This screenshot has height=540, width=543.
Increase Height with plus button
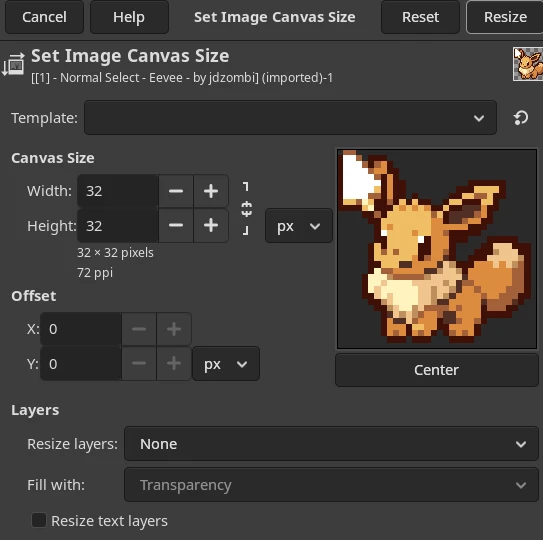(211, 226)
